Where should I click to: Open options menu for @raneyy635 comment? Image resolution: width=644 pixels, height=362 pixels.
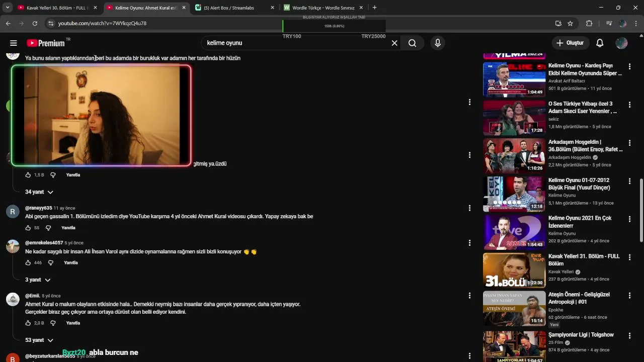click(x=469, y=208)
